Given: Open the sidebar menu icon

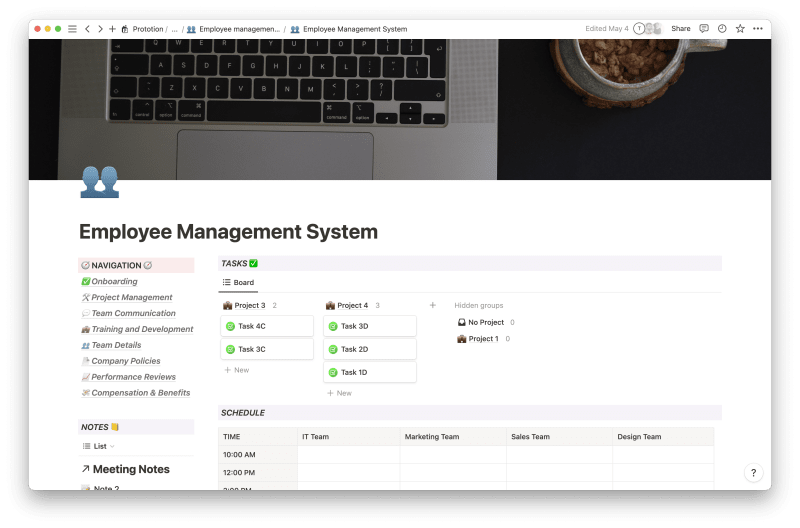Looking at the screenshot, I should (x=72, y=29).
